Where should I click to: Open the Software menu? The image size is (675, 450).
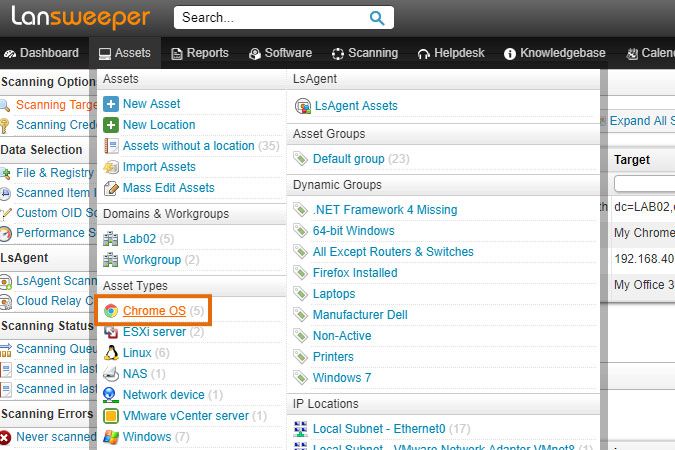[280, 53]
